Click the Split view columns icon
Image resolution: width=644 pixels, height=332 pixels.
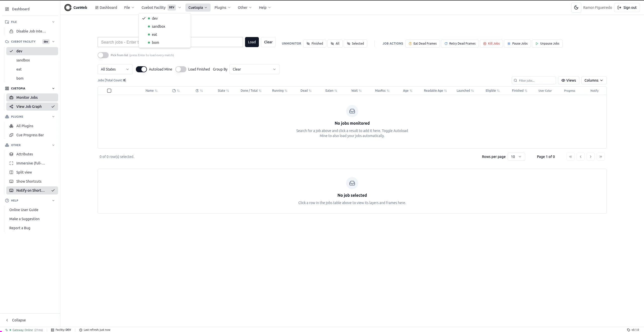coord(11,172)
